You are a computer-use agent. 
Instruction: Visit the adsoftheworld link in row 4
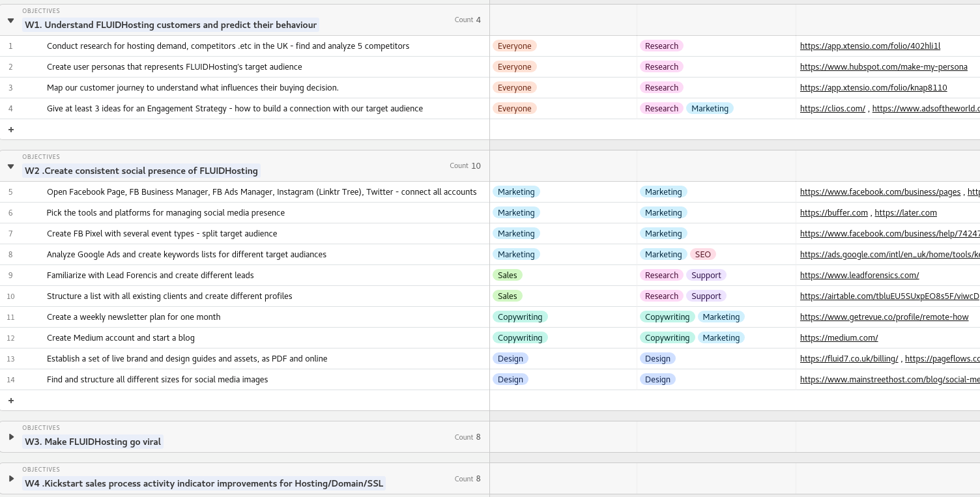(x=926, y=108)
